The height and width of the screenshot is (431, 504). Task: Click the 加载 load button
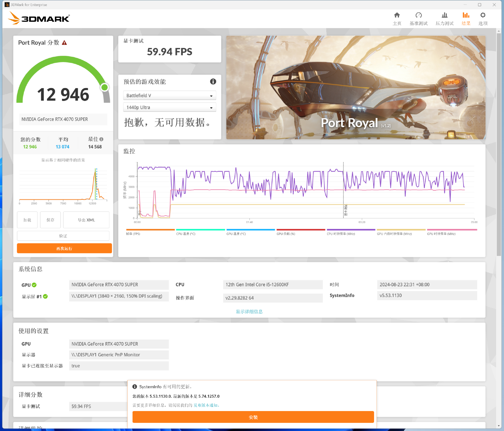click(x=27, y=220)
